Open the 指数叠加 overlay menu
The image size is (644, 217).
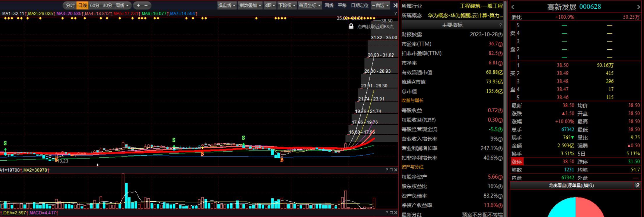click(x=250, y=5)
